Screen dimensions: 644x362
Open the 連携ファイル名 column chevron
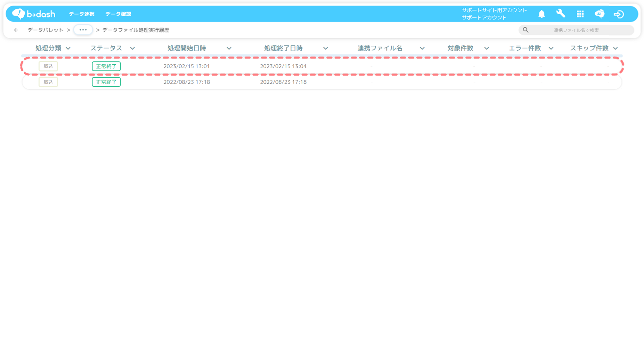[x=422, y=48]
